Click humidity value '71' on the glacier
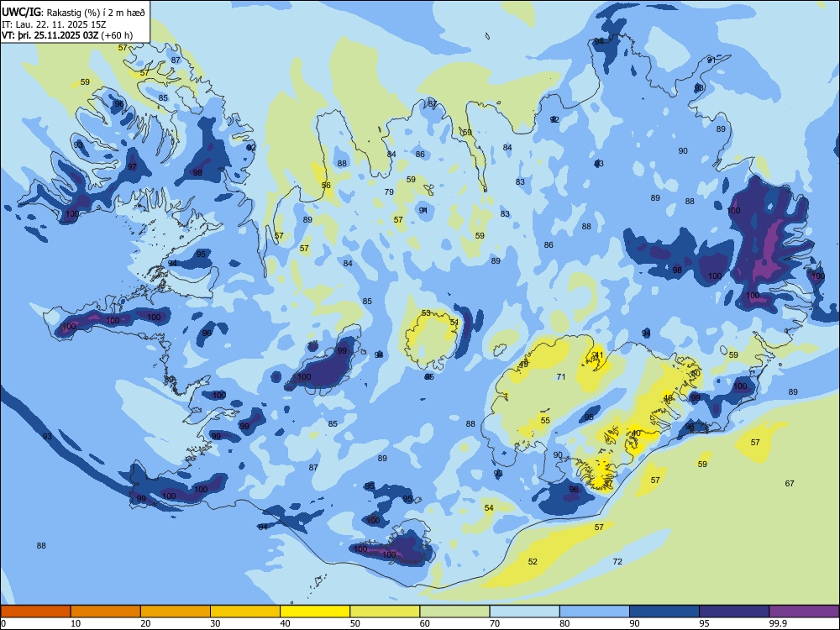Screen dimensions: 840x630 click(x=561, y=376)
